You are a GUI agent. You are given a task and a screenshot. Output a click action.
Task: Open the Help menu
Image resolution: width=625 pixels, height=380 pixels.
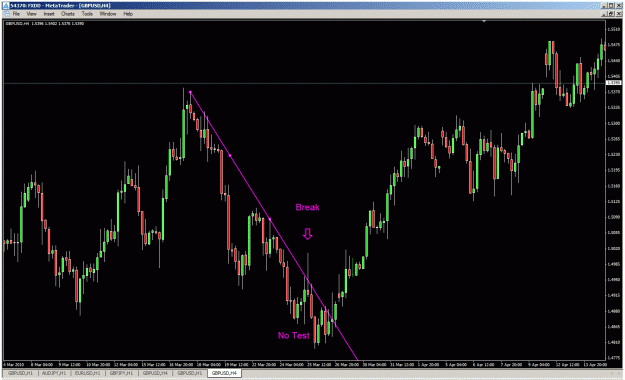point(128,14)
